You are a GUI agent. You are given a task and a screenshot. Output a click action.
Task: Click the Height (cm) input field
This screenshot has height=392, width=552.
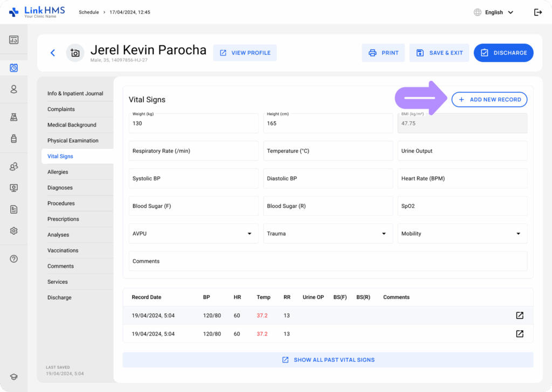[328, 123]
